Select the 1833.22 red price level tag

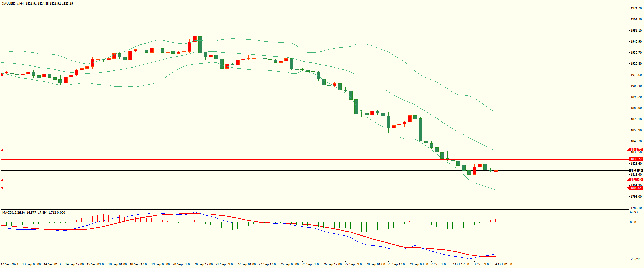(x=636, y=159)
